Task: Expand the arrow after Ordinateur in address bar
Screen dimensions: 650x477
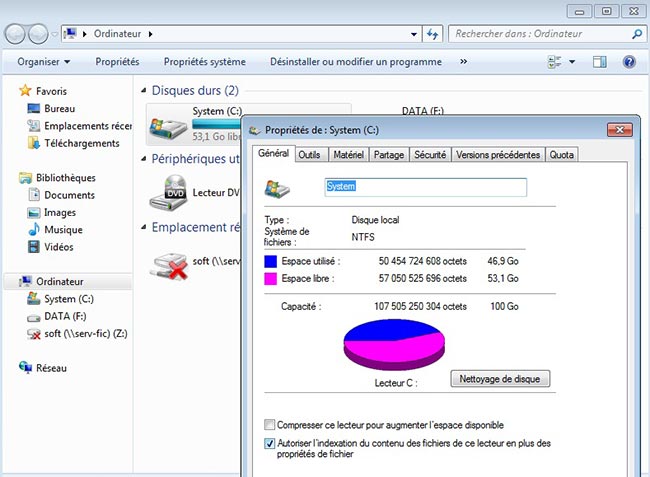Action: pos(150,34)
